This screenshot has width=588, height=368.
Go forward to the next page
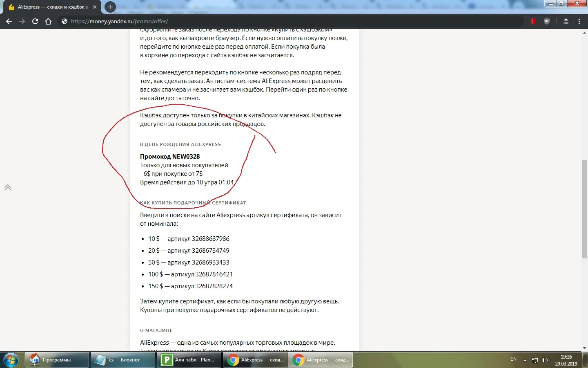pyautogui.click(x=22, y=21)
